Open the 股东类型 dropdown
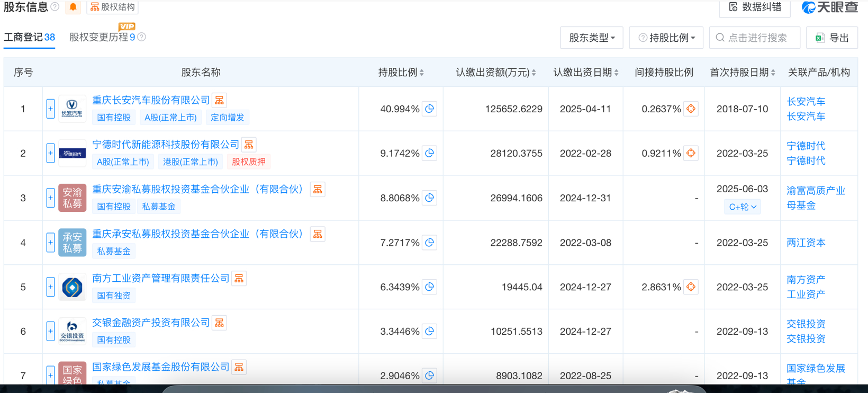 [592, 38]
